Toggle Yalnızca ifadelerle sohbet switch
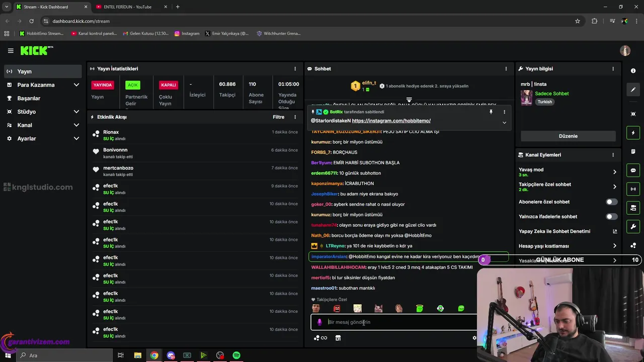The image size is (644, 362). tap(611, 217)
